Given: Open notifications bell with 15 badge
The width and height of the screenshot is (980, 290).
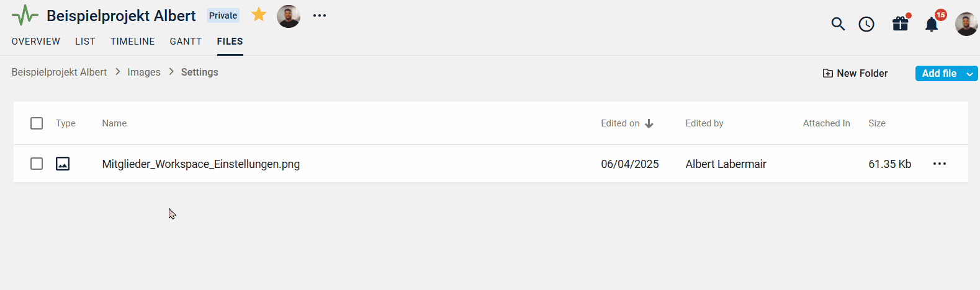Looking at the screenshot, I should [932, 24].
